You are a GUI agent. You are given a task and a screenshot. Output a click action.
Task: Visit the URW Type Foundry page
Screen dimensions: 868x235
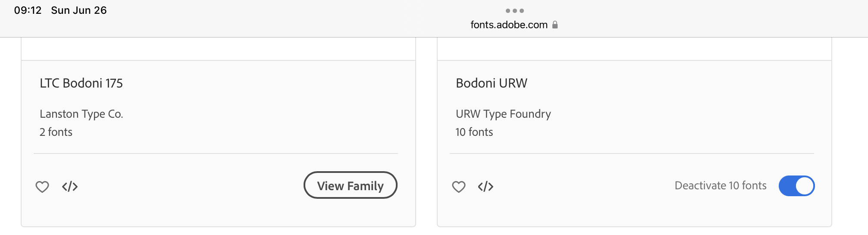pos(503,114)
